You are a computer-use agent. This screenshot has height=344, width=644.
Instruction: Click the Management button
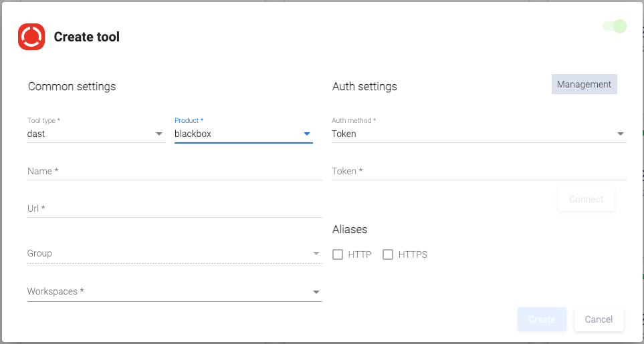tap(584, 85)
